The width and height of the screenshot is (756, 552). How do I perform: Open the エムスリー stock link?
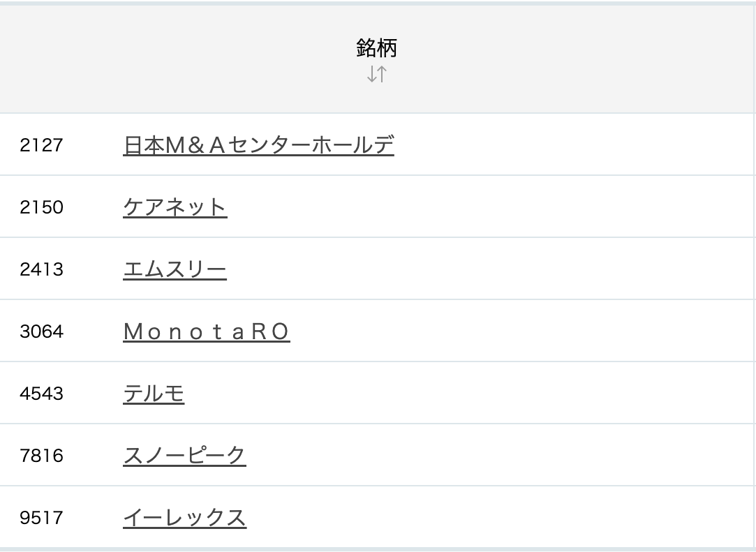(175, 269)
